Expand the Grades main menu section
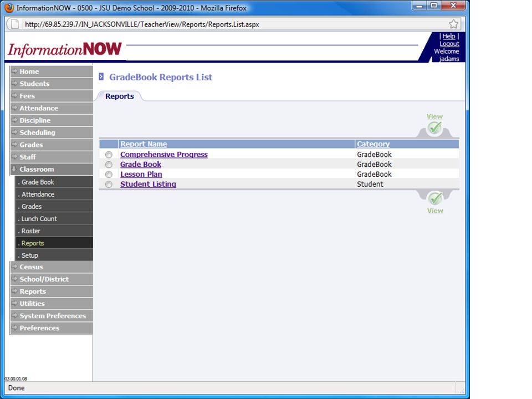Image resolution: width=532 pixels, height=399 pixels. point(52,145)
